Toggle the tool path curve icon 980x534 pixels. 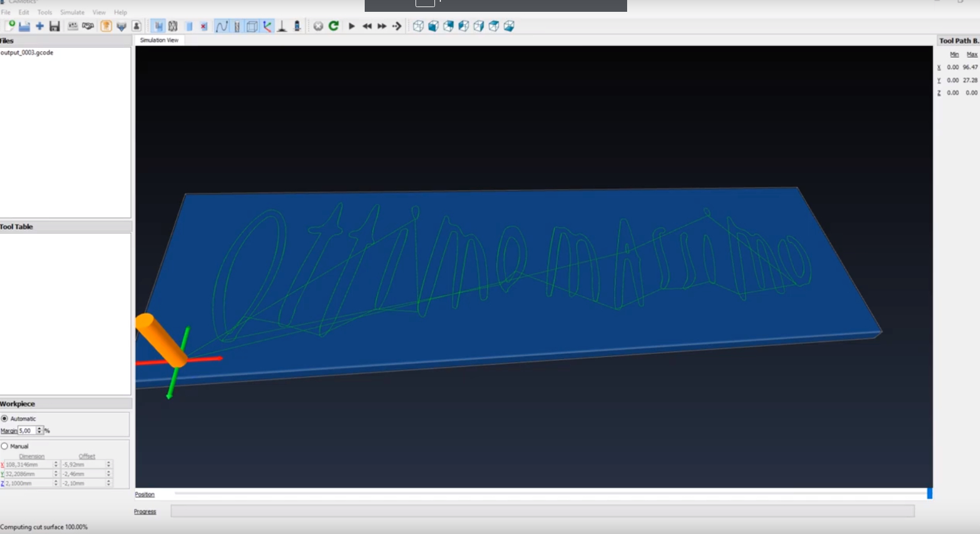(x=222, y=26)
